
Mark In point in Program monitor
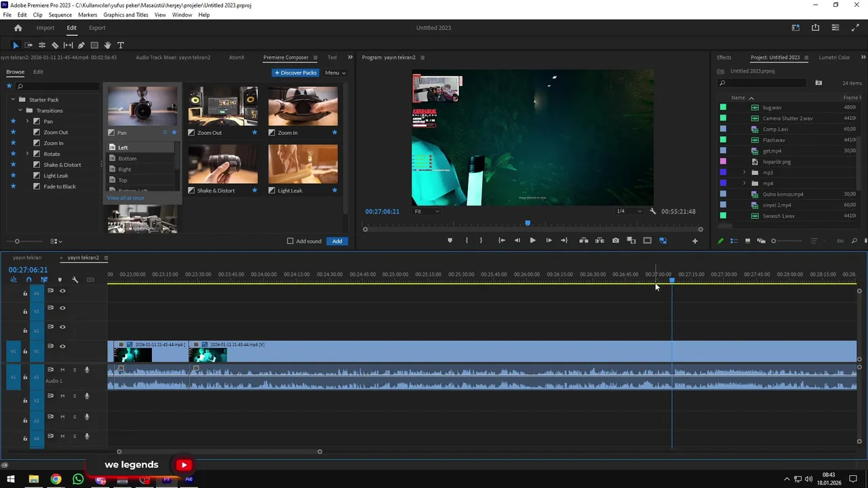tap(467, 241)
